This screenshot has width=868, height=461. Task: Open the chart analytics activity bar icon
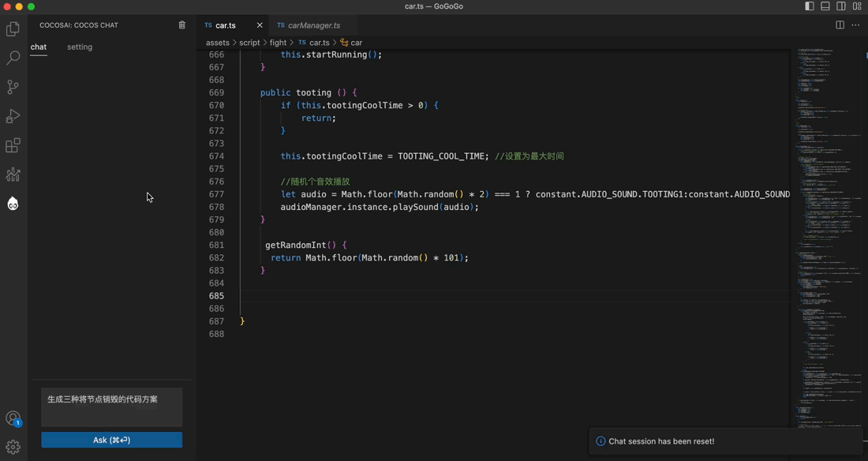point(13,174)
